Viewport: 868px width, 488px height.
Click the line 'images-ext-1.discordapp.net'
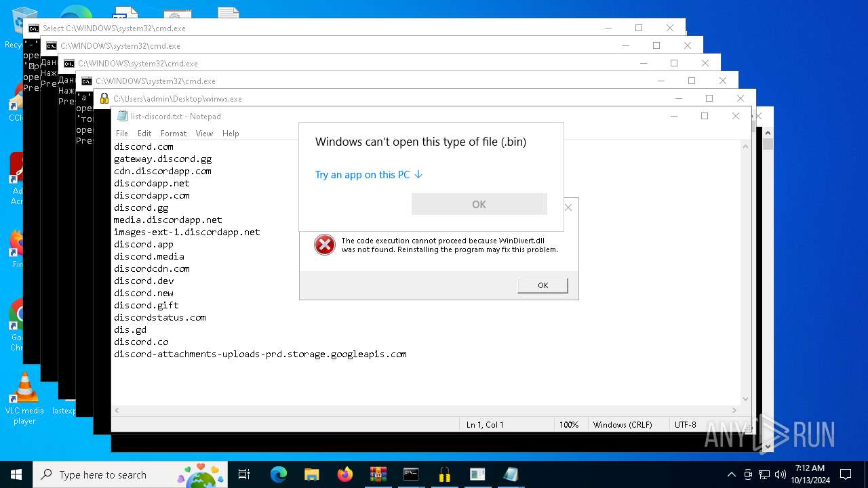pyautogui.click(x=187, y=232)
